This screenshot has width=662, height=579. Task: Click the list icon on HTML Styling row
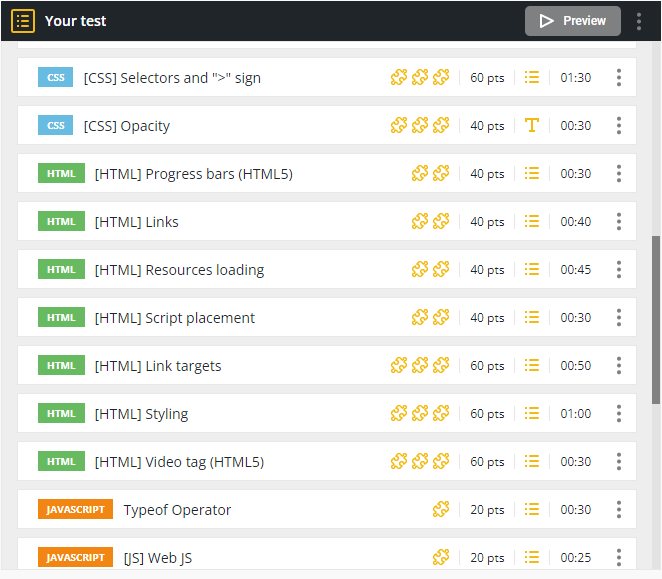click(x=532, y=414)
